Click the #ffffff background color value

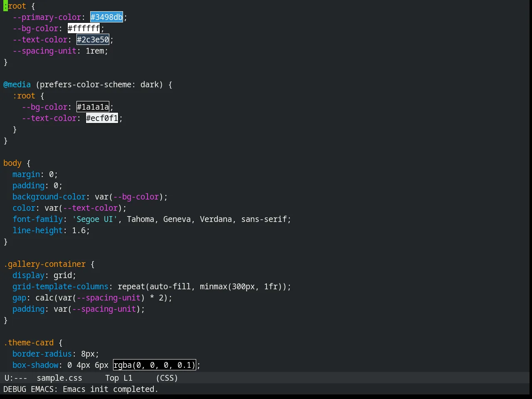[x=84, y=28]
